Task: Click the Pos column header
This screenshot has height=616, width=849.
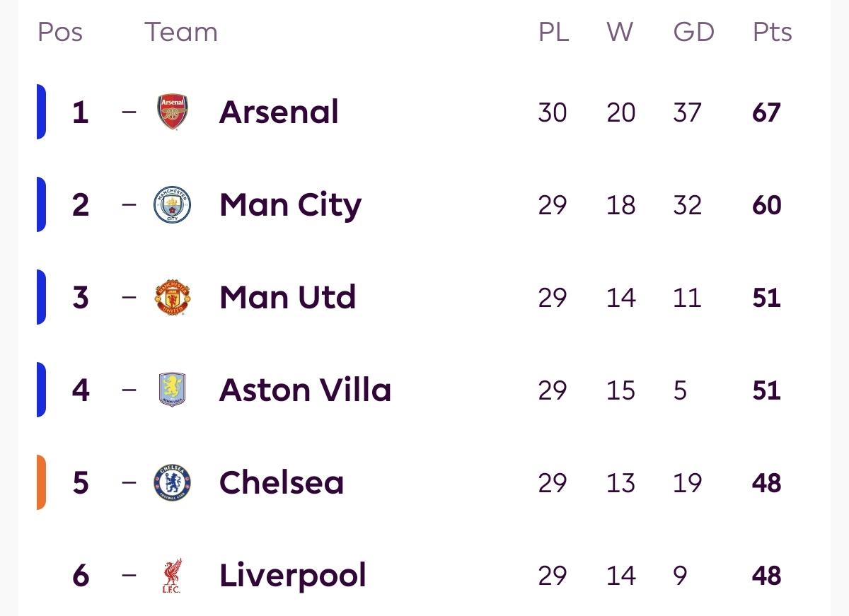Action: (x=60, y=33)
